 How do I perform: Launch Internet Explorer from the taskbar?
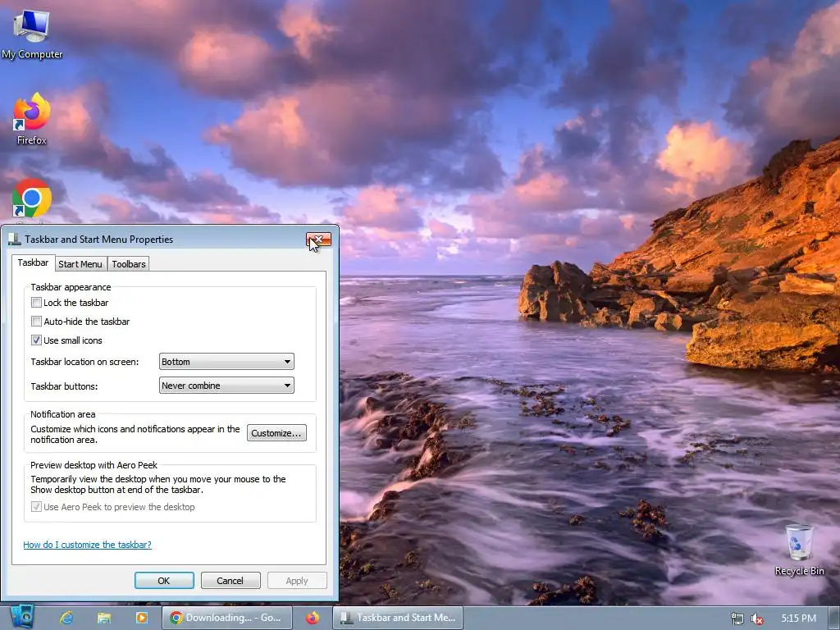pyautogui.click(x=66, y=618)
